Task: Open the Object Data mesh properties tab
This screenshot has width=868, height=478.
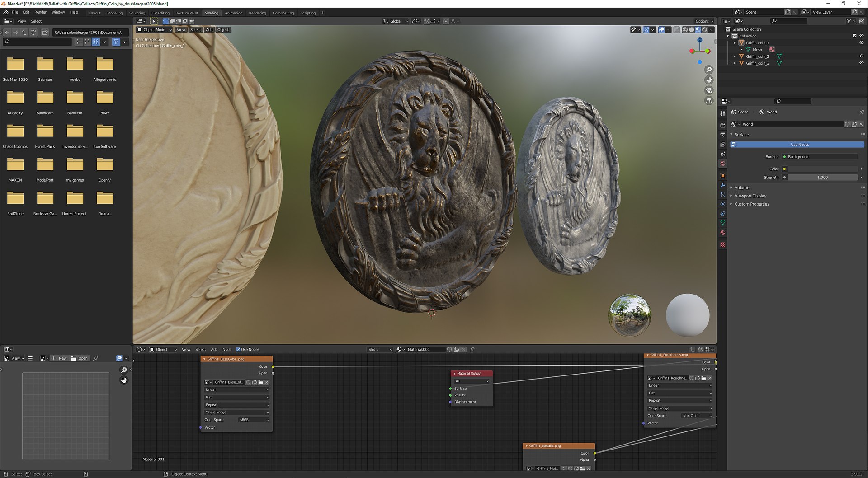Action: [x=722, y=223]
